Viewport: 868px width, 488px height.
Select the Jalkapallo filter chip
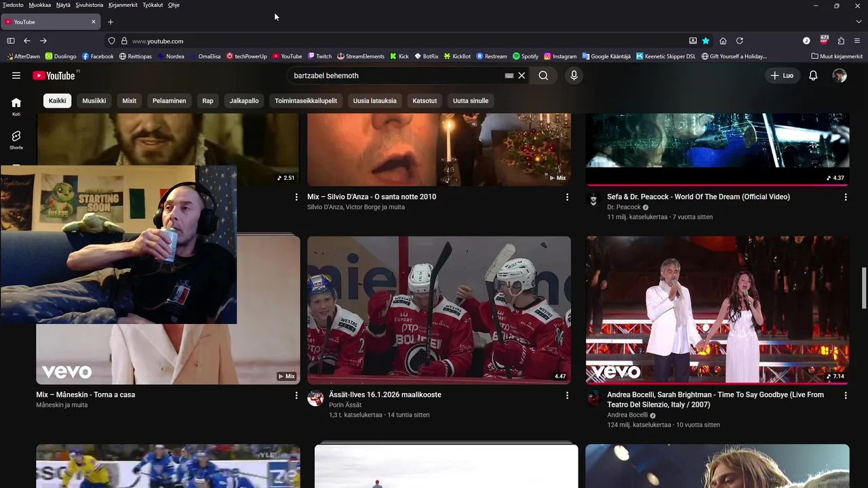[x=244, y=101]
